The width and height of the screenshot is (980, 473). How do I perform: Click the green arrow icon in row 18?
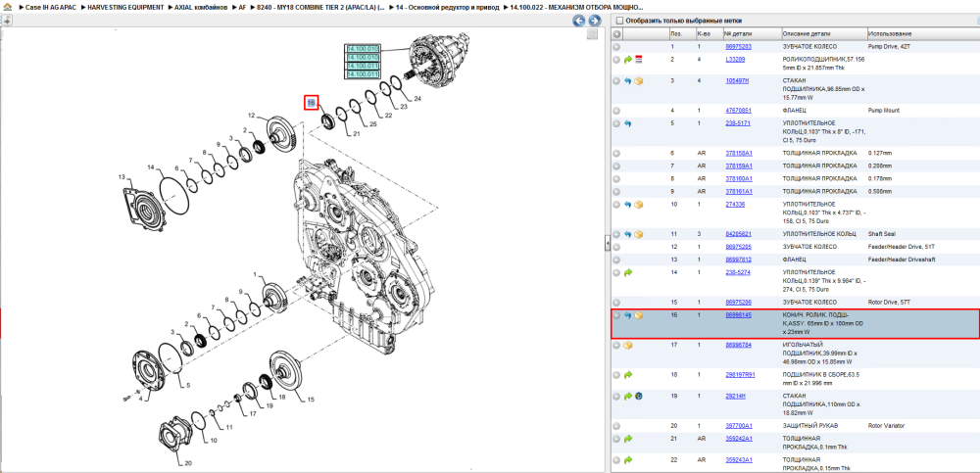point(628,375)
